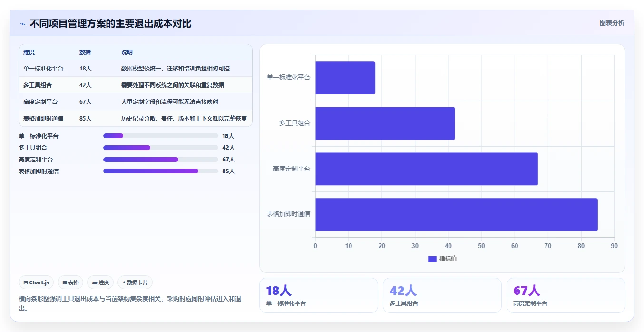Screen dimensions: 644x332
Task: Click the 多工具组合 progress bar
Action: pos(161,148)
